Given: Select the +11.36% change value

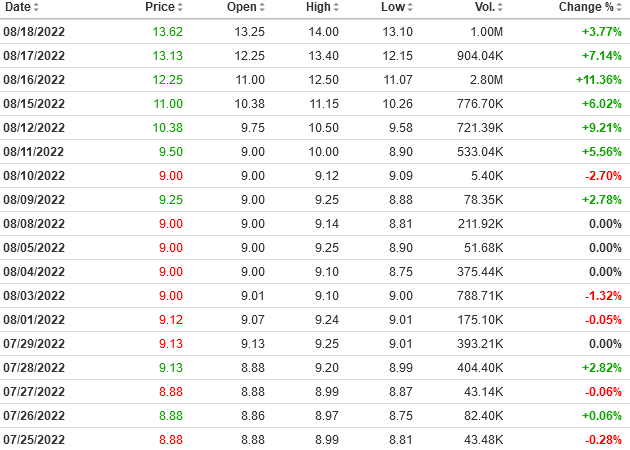Looking at the screenshot, I should [x=598, y=79].
